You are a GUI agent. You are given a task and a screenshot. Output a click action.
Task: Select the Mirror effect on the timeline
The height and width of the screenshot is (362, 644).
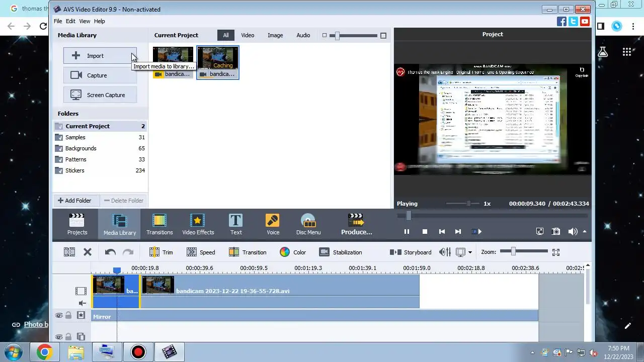(x=315, y=316)
